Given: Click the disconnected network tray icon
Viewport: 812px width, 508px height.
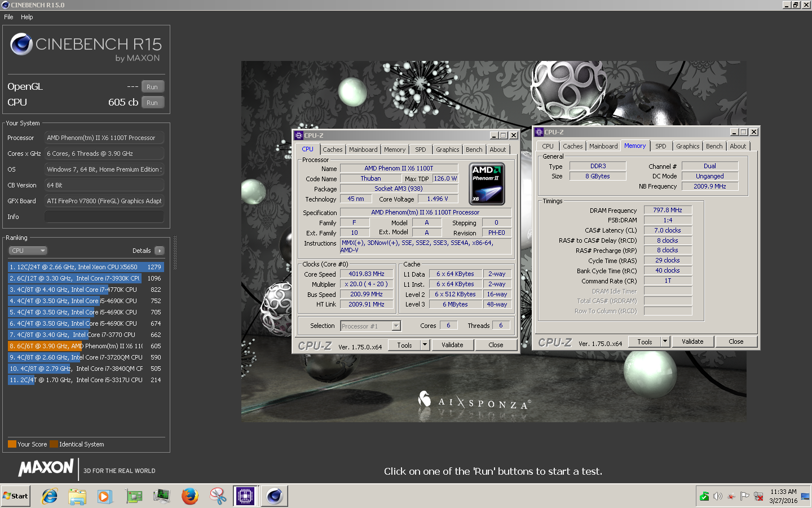Looking at the screenshot, I should point(758,496).
